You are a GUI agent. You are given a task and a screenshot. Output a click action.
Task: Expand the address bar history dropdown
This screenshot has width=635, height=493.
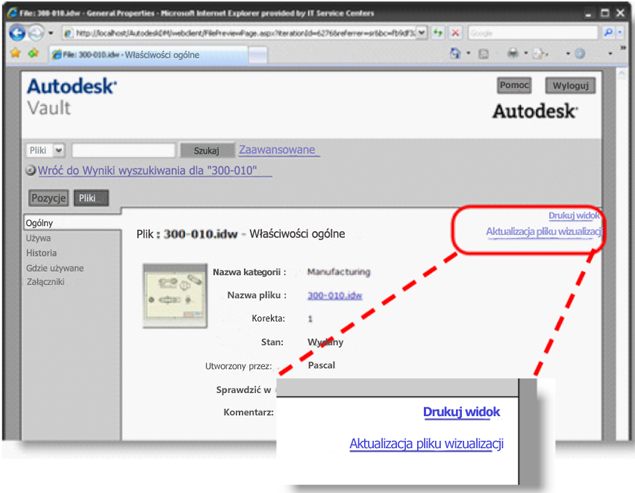tap(422, 33)
